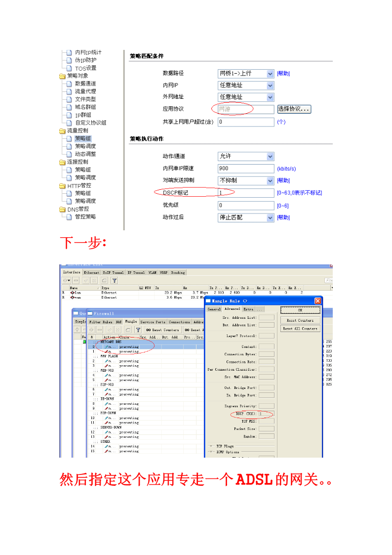Close the Mangle Rule dialog
Image resolution: width=392 pixels, height=555 pixels.
[x=317, y=301]
